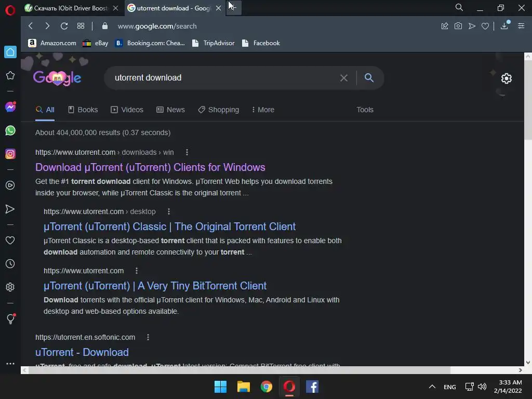Click the horizontal page scrollbar thumb
The height and width of the screenshot is (399, 532).
click(x=239, y=370)
